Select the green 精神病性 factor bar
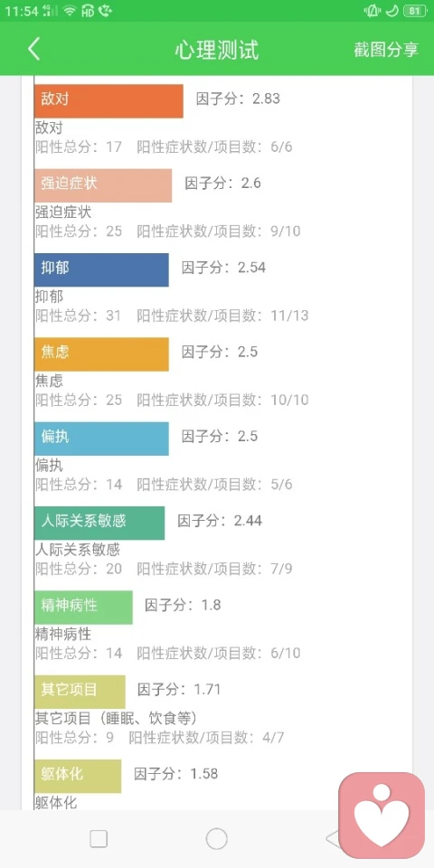 [83, 608]
